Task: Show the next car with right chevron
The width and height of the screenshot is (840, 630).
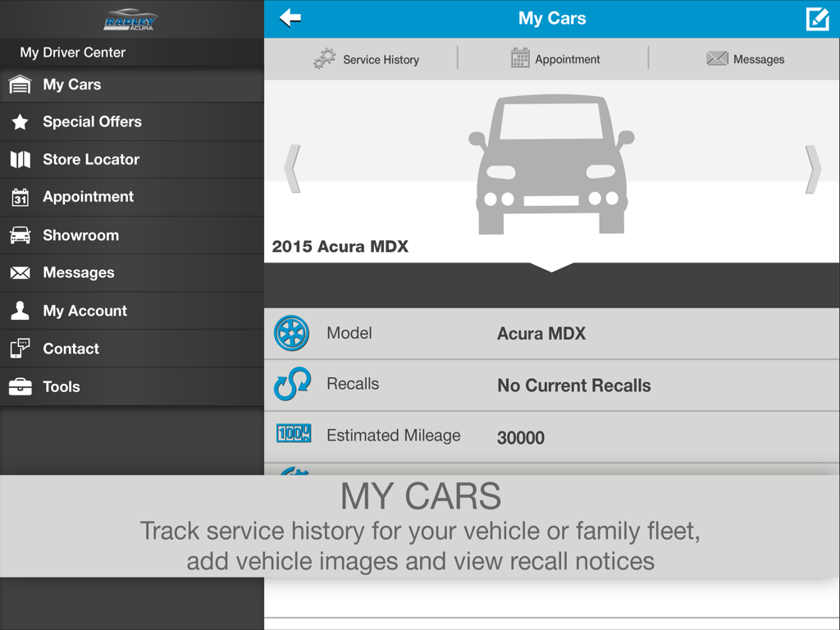Action: click(x=813, y=169)
